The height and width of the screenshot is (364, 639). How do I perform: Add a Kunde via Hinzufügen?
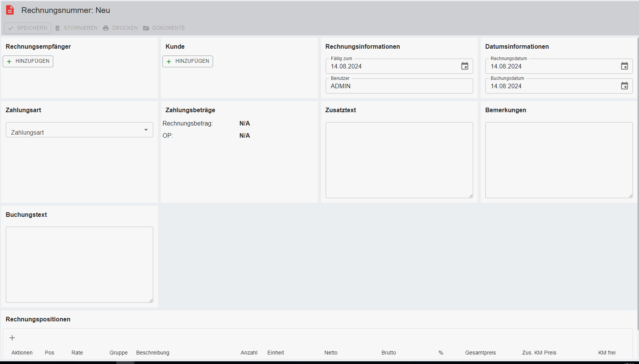pyautogui.click(x=188, y=61)
